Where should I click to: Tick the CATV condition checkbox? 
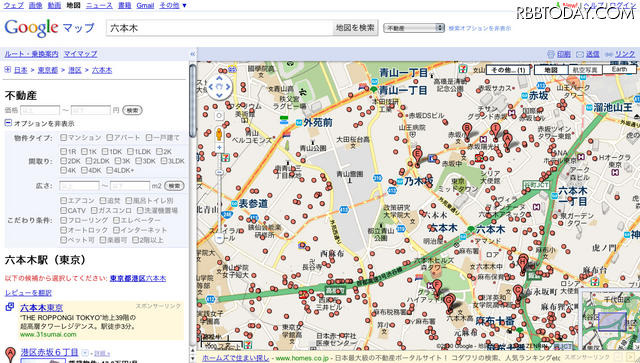pos(63,211)
